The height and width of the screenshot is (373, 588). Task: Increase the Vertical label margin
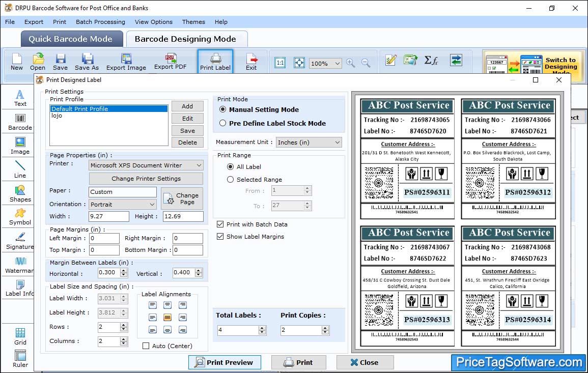[199, 270]
